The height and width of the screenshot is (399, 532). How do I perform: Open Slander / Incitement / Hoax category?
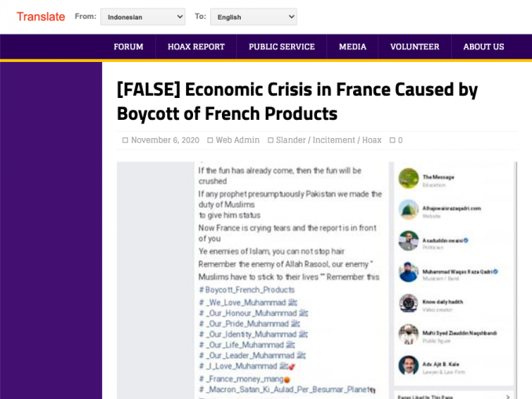[x=329, y=140]
